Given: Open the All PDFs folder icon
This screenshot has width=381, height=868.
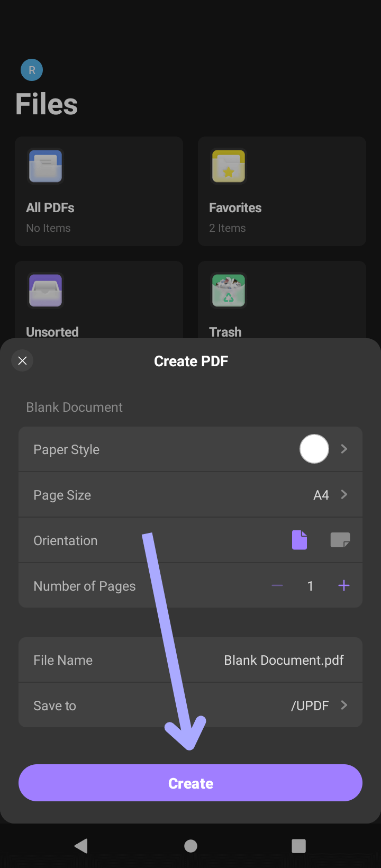Looking at the screenshot, I should (x=46, y=166).
